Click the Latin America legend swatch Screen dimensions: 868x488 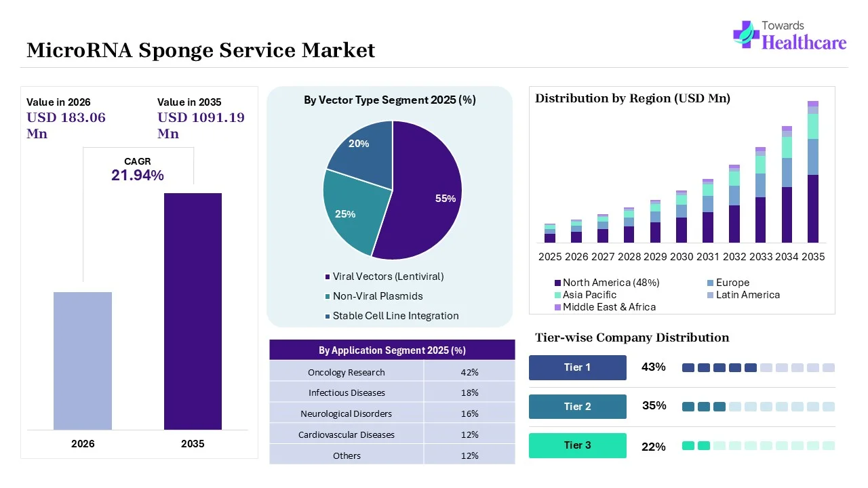(x=710, y=295)
